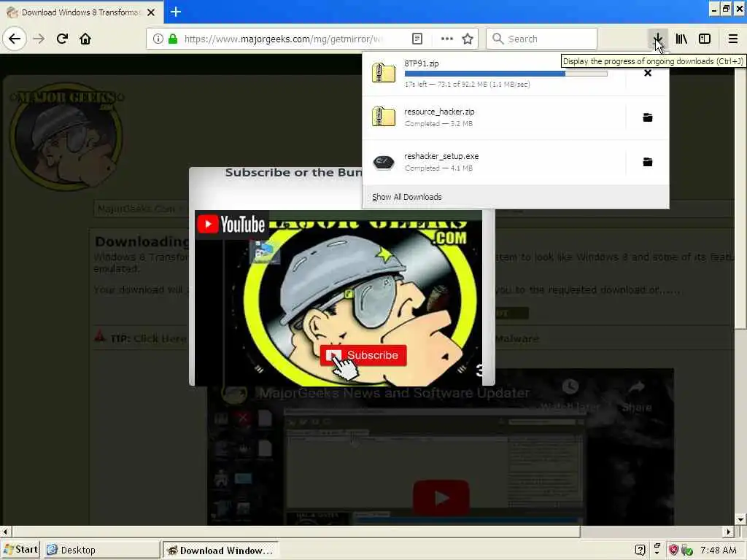This screenshot has width=747, height=560.
Task: Click the green tray icon beside the clock
Action: tap(686, 551)
